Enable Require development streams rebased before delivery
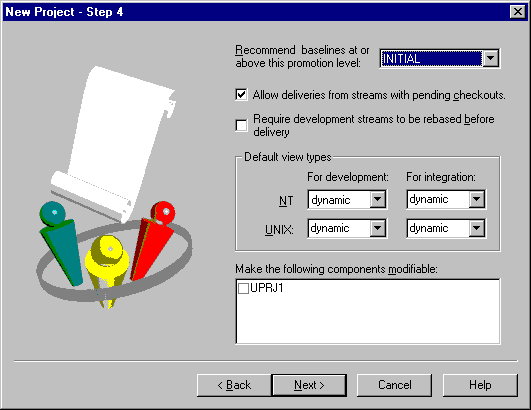 point(241,125)
